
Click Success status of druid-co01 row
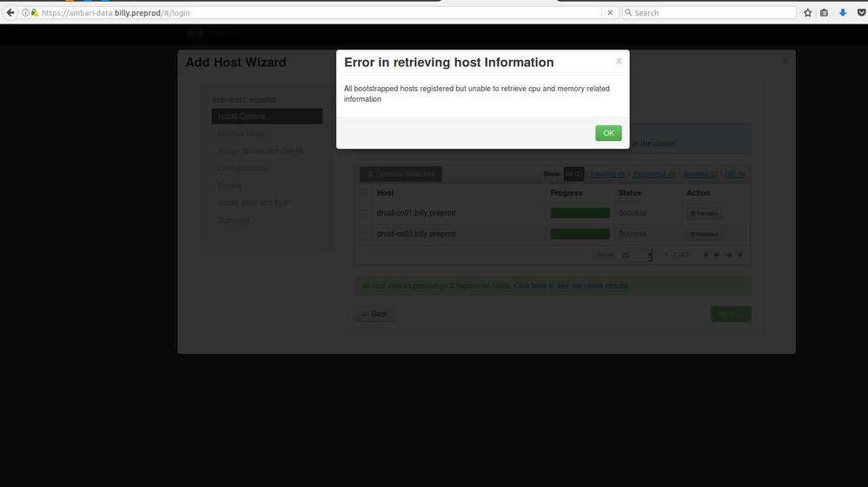(x=633, y=213)
